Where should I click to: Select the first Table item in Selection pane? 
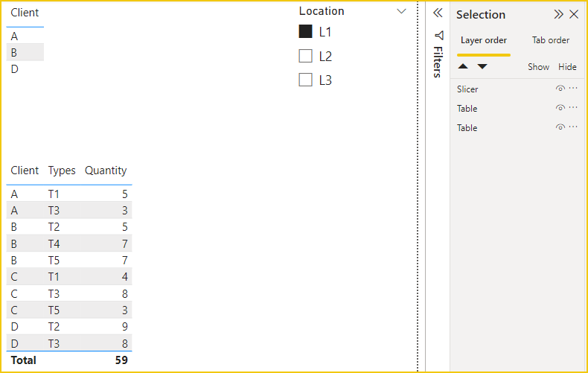(x=467, y=109)
